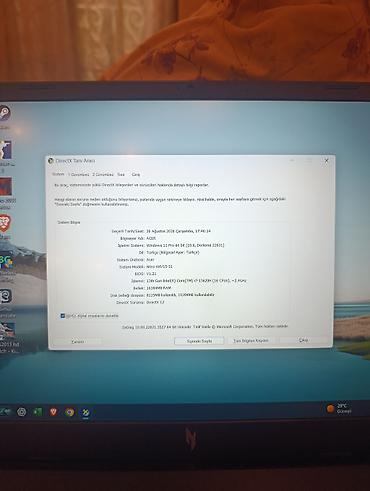Click the Geçerli Tarih/Saat value text

click(x=178, y=231)
